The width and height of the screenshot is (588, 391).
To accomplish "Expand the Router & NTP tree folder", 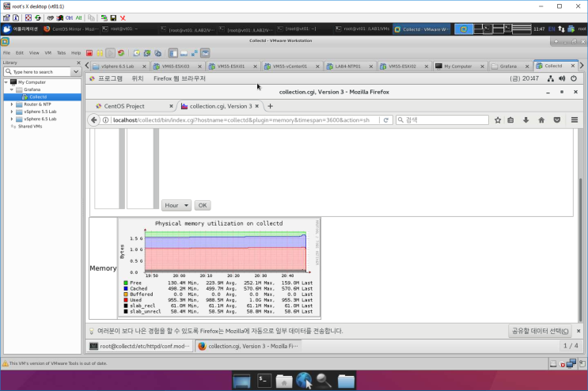I will 12,104.
